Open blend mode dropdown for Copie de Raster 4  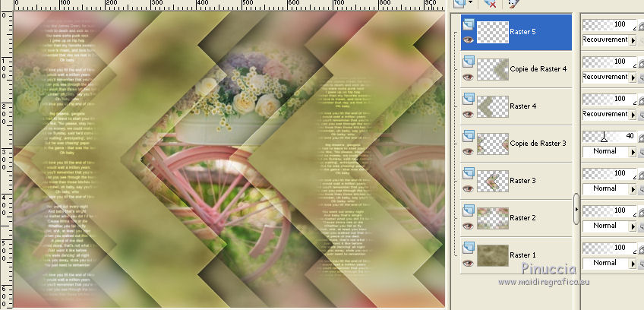pos(633,77)
